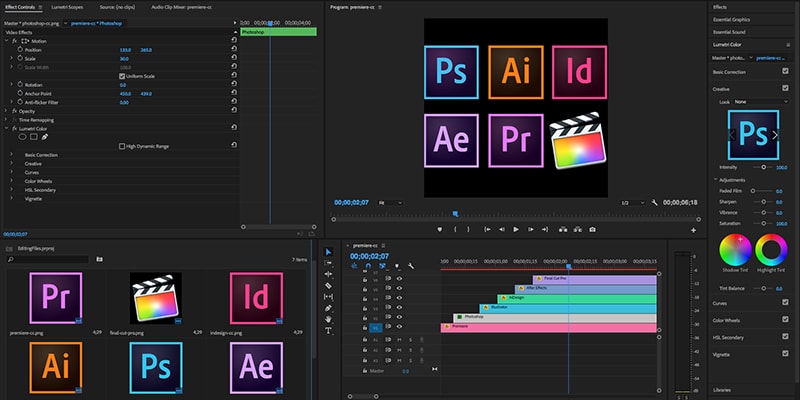This screenshot has height=400, width=800.
Task: Select the Track Select Forward tool
Action: click(329, 263)
